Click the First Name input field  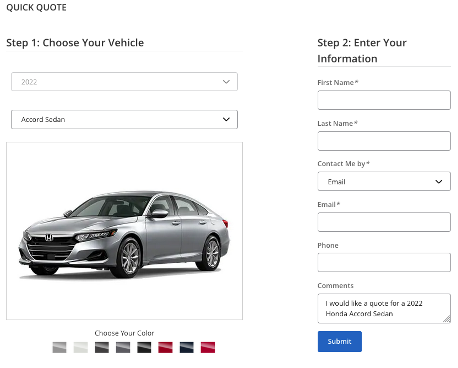(384, 100)
